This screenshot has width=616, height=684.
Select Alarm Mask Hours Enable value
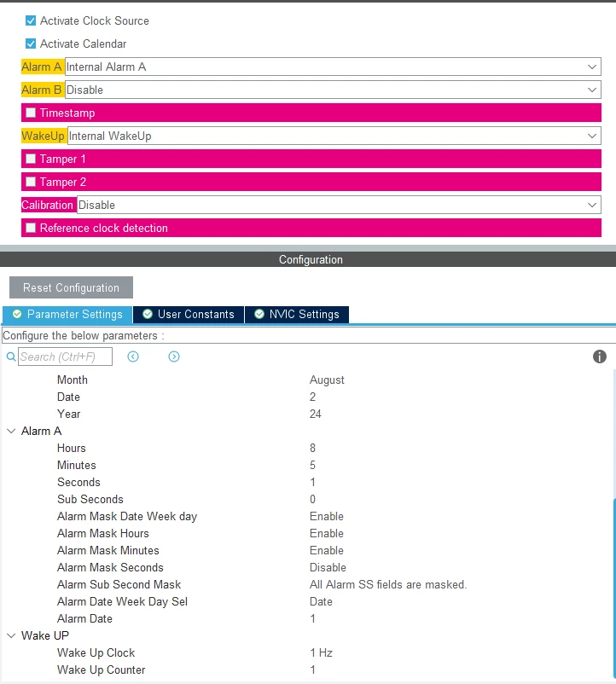(x=327, y=533)
